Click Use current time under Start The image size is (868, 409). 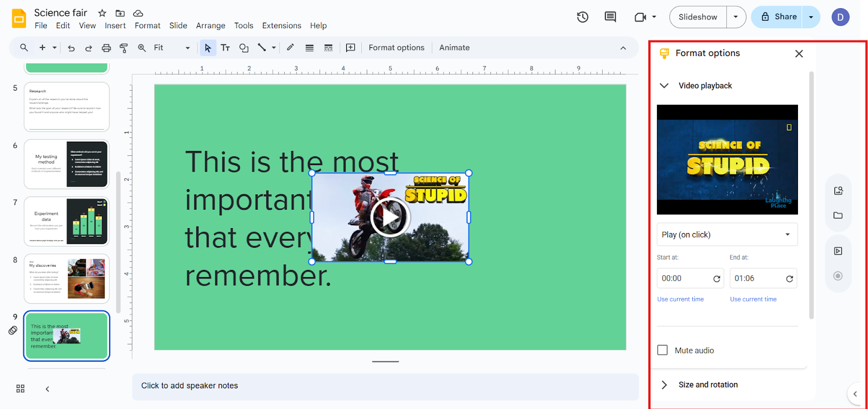point(680,299)
